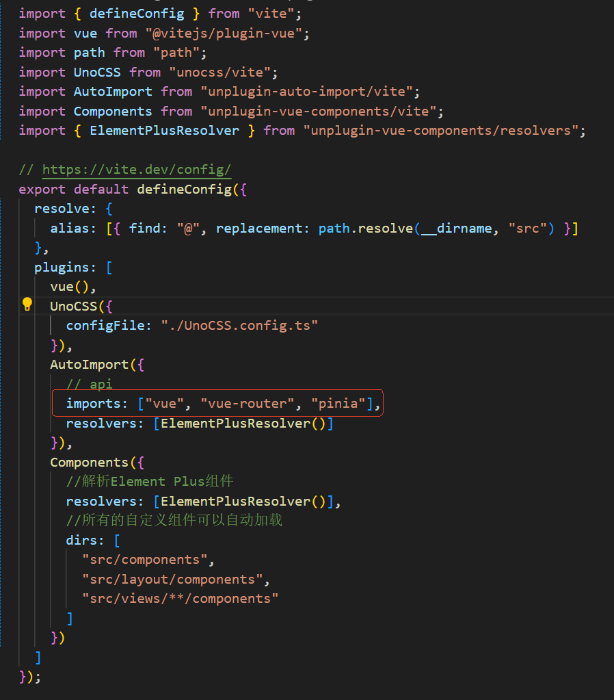Open the https://vite.dev/config/ link
Viewport: 614px width, 700px height.
[137, 170]
